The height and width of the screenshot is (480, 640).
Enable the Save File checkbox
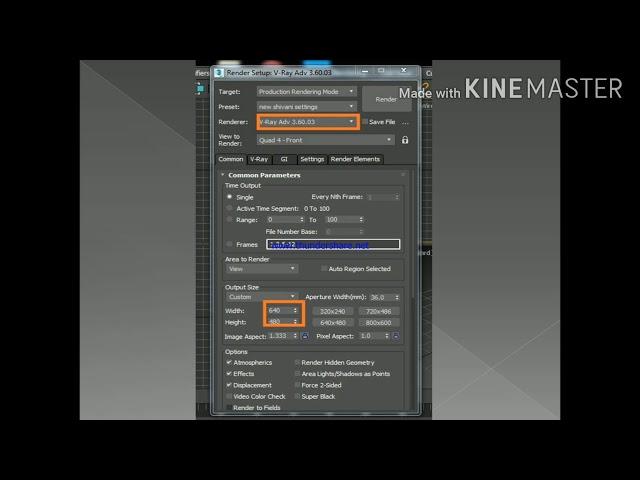(365, 122)
